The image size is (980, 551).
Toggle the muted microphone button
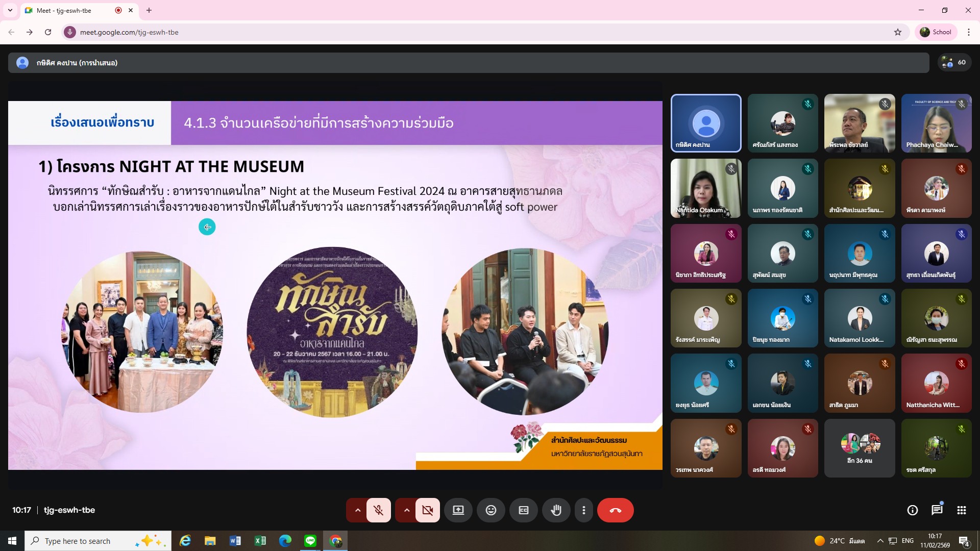378,510
